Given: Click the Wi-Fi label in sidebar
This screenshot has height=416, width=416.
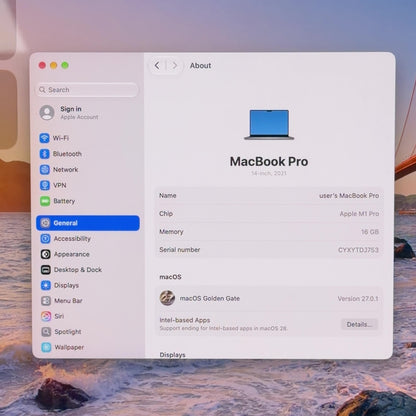Looking at the screenshot, I should coord(61,138).
